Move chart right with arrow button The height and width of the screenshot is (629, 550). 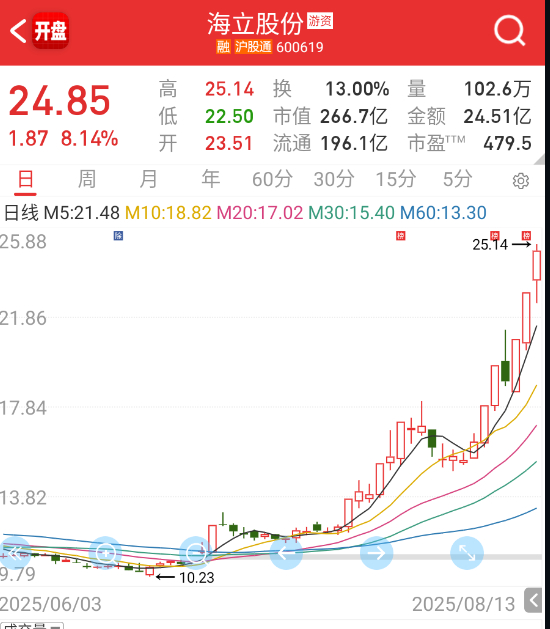tap(376, 553)
